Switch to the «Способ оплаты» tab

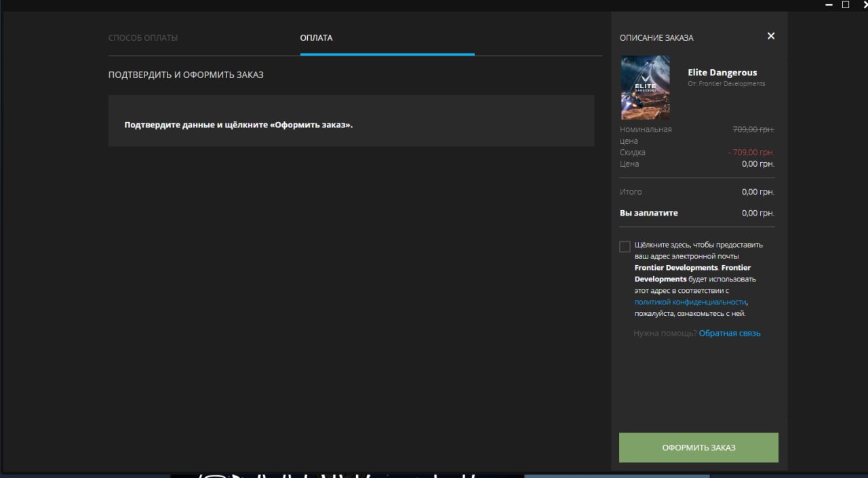[143, 38]
